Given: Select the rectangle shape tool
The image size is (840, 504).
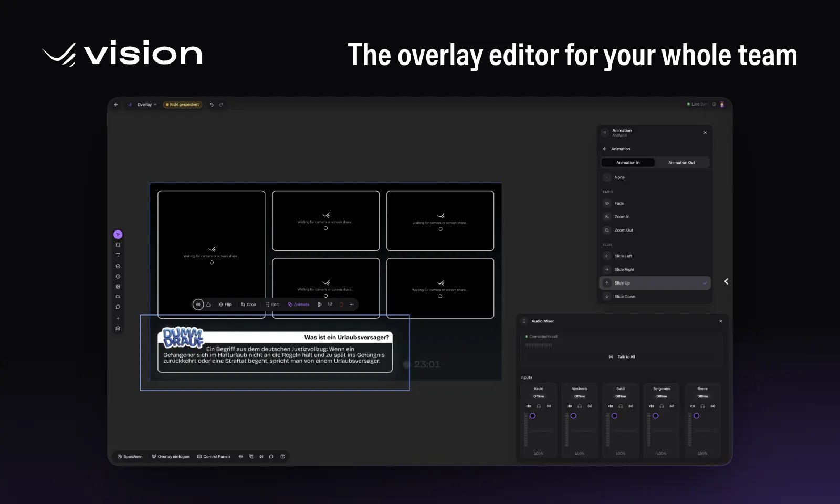Looking at the screenshot, I should coord(118,245).
